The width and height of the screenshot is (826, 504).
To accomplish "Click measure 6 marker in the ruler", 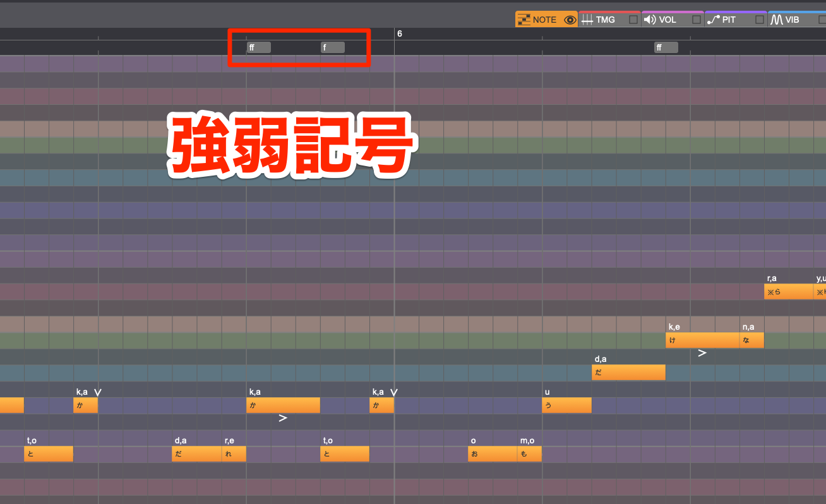I will pyautogui.click(x=399, y=33).
